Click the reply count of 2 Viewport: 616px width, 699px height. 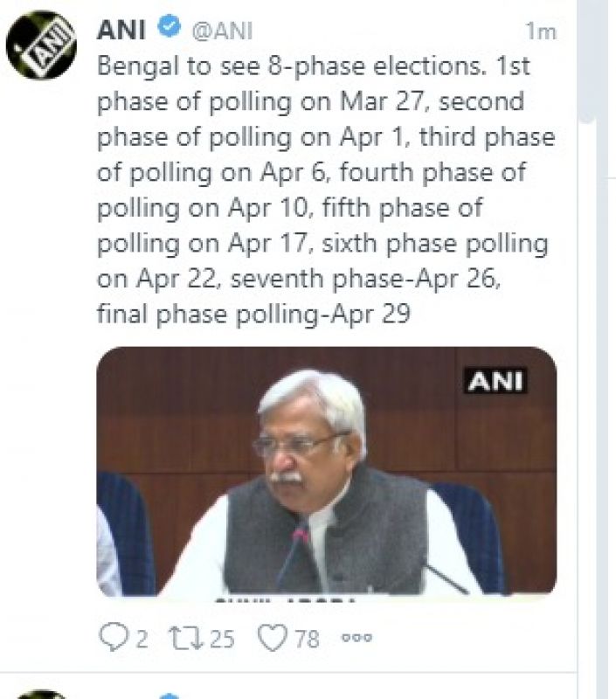click(x=141, y=640)
